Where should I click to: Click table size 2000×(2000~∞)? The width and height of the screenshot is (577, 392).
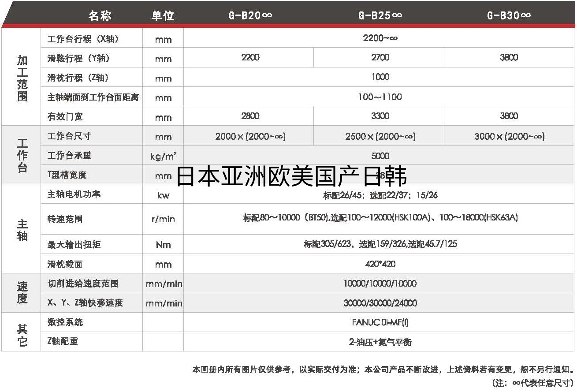pos(250,136)
